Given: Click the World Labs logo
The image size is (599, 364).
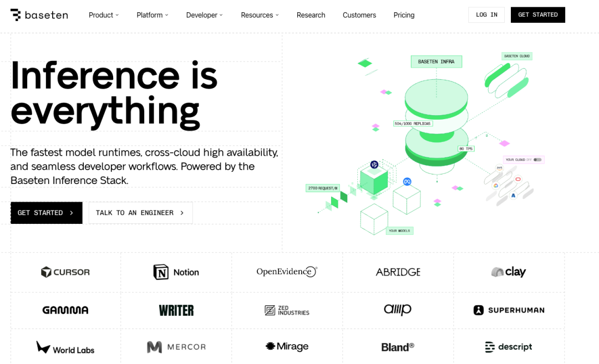Looking at the screenshot, I should coord(65,347).
